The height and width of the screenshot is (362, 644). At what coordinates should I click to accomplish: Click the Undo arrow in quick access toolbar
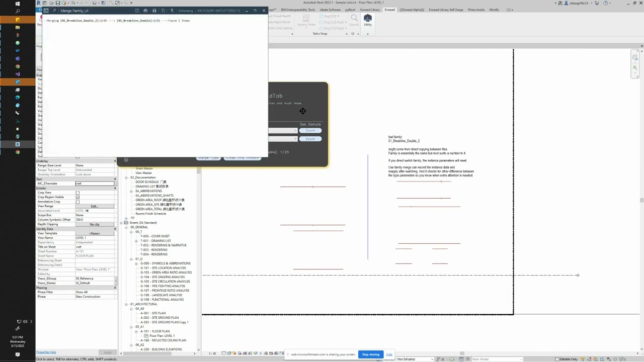[x=73, y=3]
